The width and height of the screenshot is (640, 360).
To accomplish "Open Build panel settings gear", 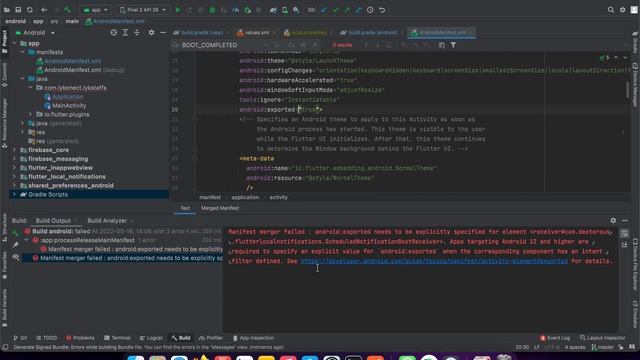I will pos(613,220).
